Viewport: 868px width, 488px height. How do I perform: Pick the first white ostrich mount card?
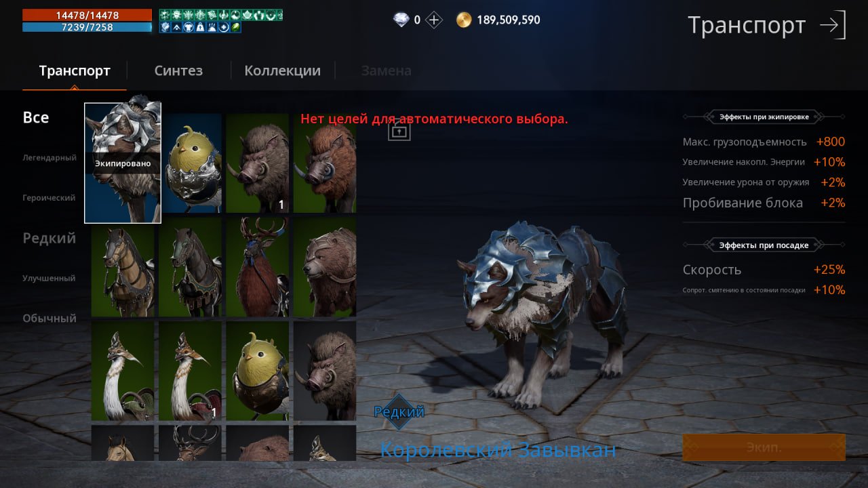pyautogui.click(x=123, y=371)
